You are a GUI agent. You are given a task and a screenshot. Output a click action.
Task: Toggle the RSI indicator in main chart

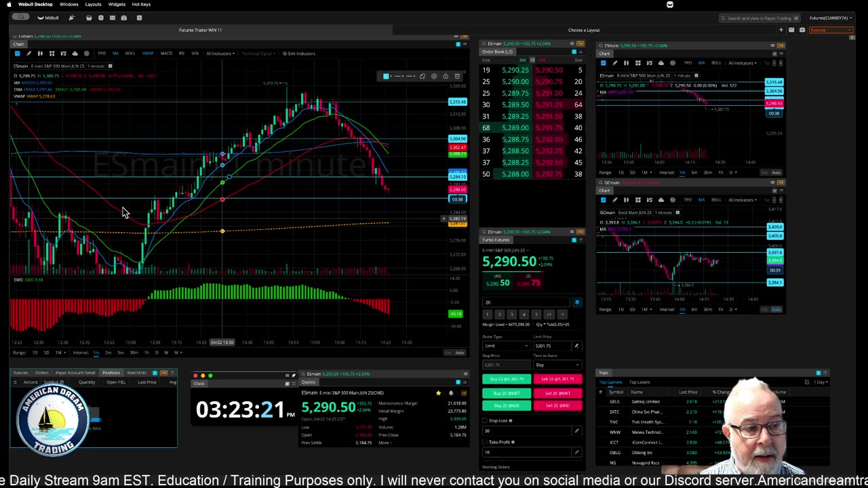point(182,54)
